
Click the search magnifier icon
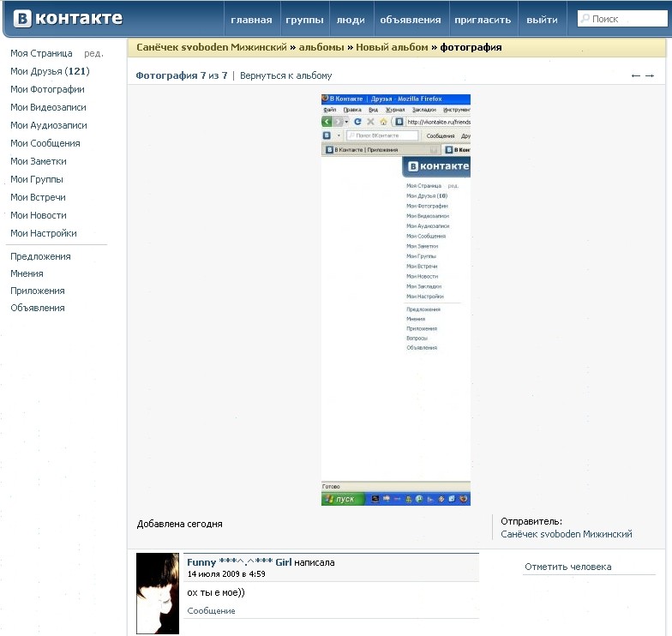coord(585,19)
